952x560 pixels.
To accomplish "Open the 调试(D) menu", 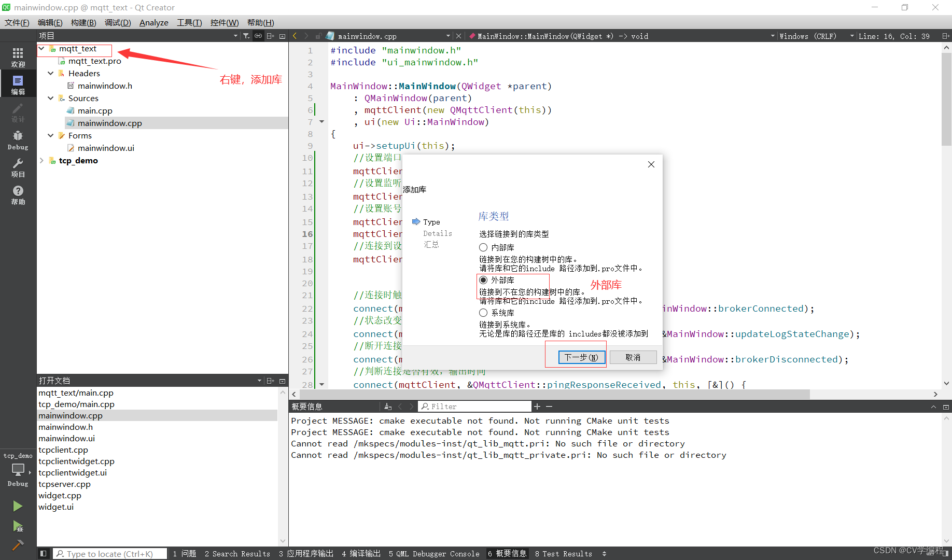I will (x=118, y=22).
